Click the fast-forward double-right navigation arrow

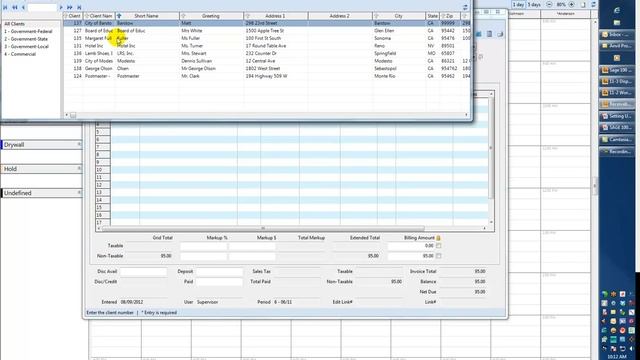coord(70,7)
